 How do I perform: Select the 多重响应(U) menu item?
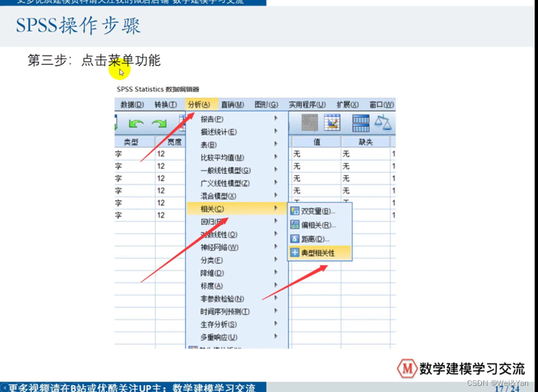coord(237,337)
